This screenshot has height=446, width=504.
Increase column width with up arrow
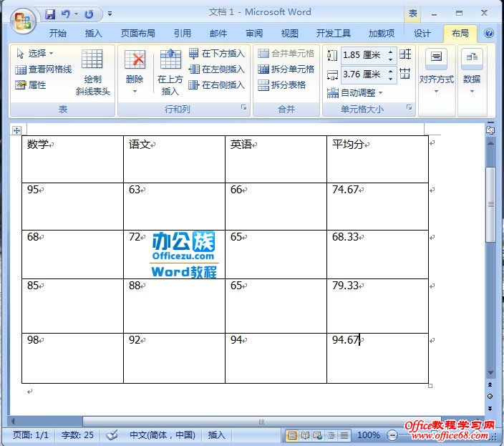point(391,71)
